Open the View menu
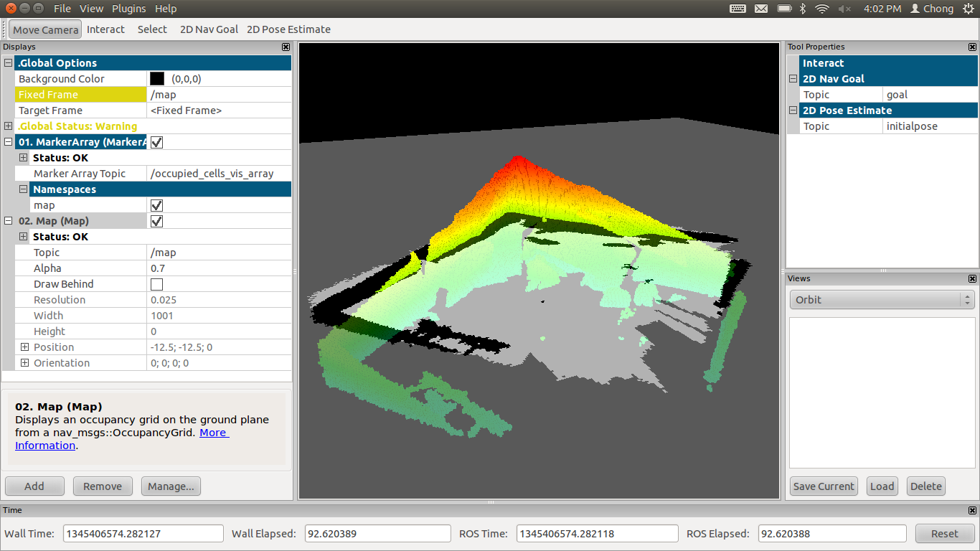The width and height of the screenshot is (980, 551). pyautogui.click(x=92, y=9)
